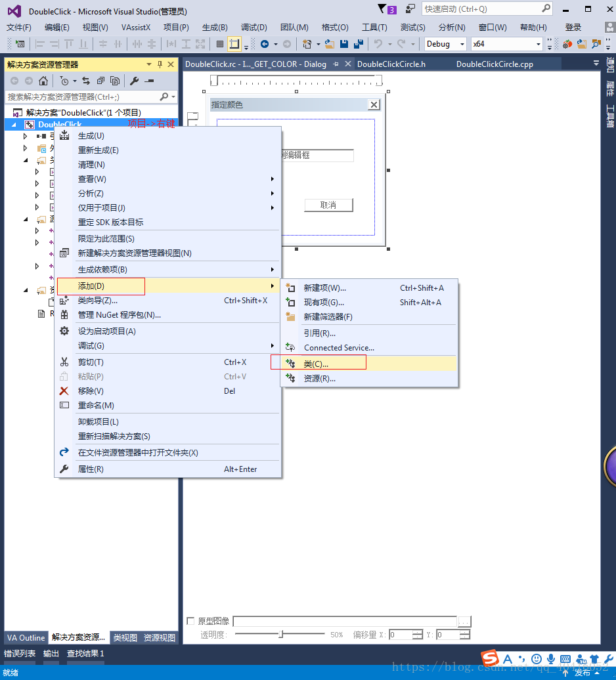Open the feedback icon beside quick launch

coord(410,9)
